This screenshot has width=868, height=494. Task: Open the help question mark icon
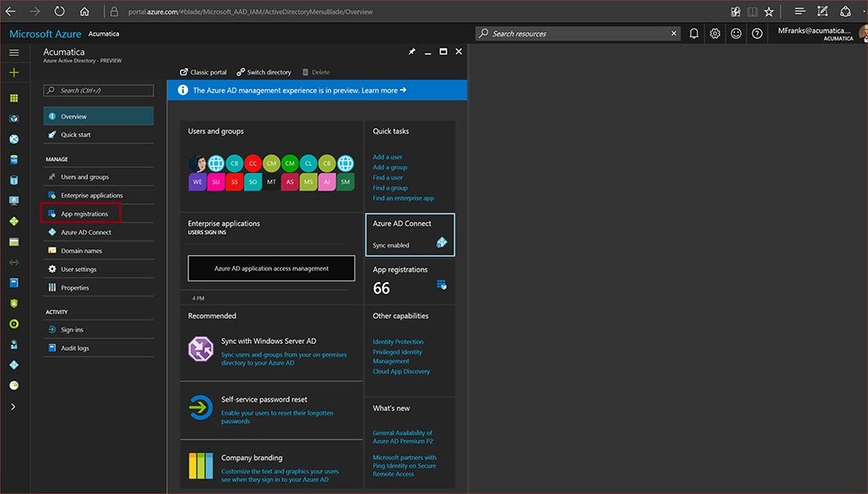[x=757, y=34]
